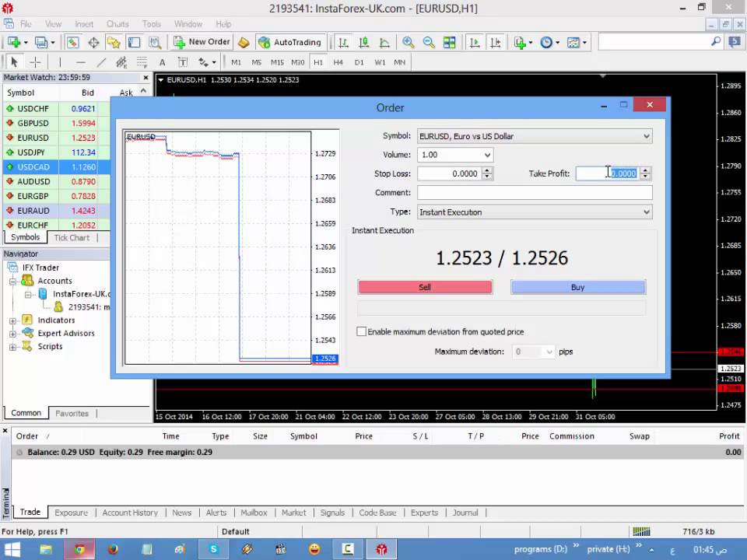Viewport: 747px width, 560px height.
Task: Click the Zoom Out magnifier icon
Action: pos(429,42)
